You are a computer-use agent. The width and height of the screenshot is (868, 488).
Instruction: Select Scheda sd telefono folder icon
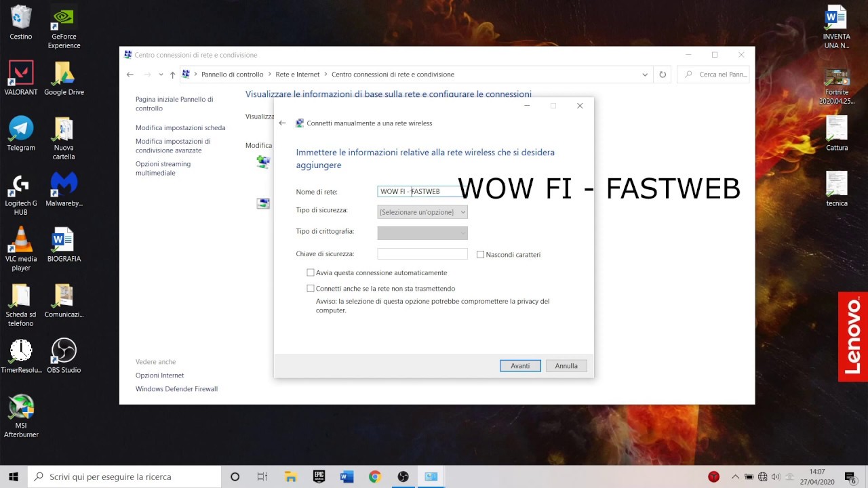coord(20,305)
